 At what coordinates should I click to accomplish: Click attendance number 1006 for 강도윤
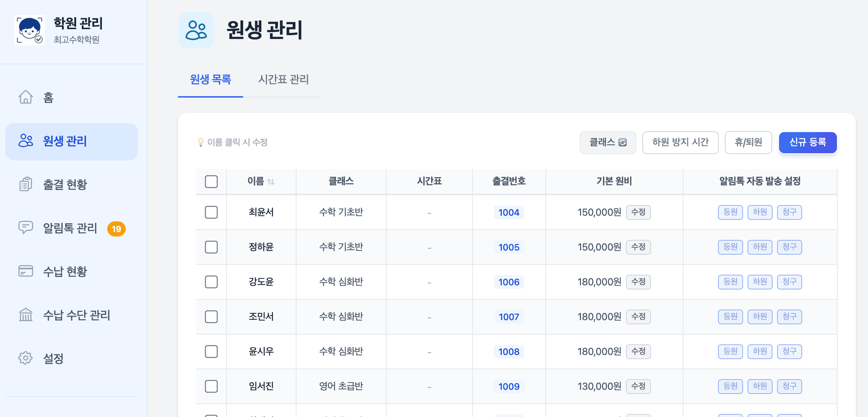[509, 282]
